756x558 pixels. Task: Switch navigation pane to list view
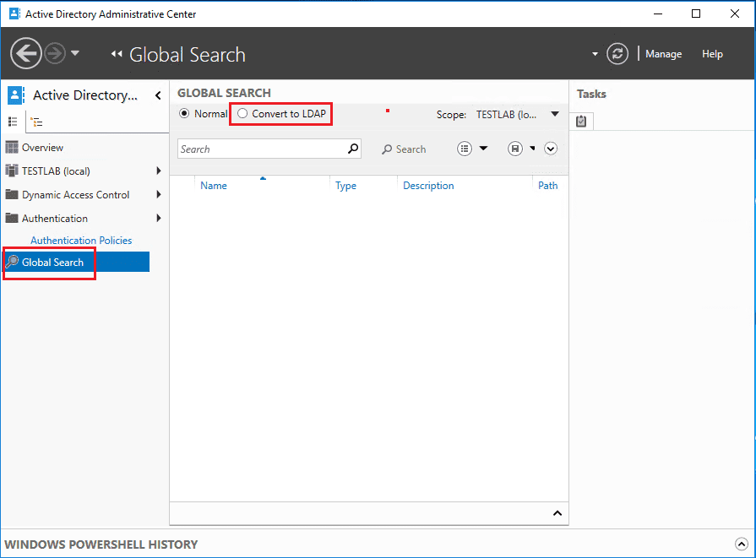[x=14, y=122]
